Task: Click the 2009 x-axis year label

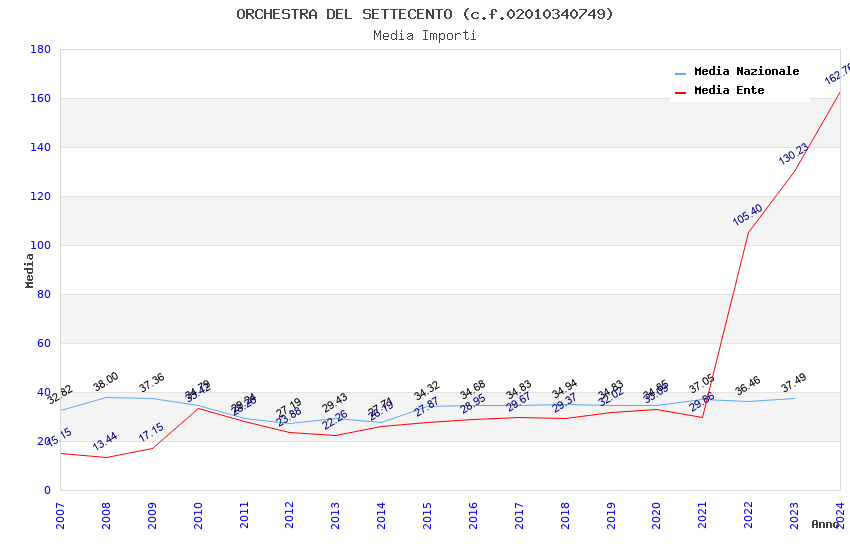Action: click(152, 515)
